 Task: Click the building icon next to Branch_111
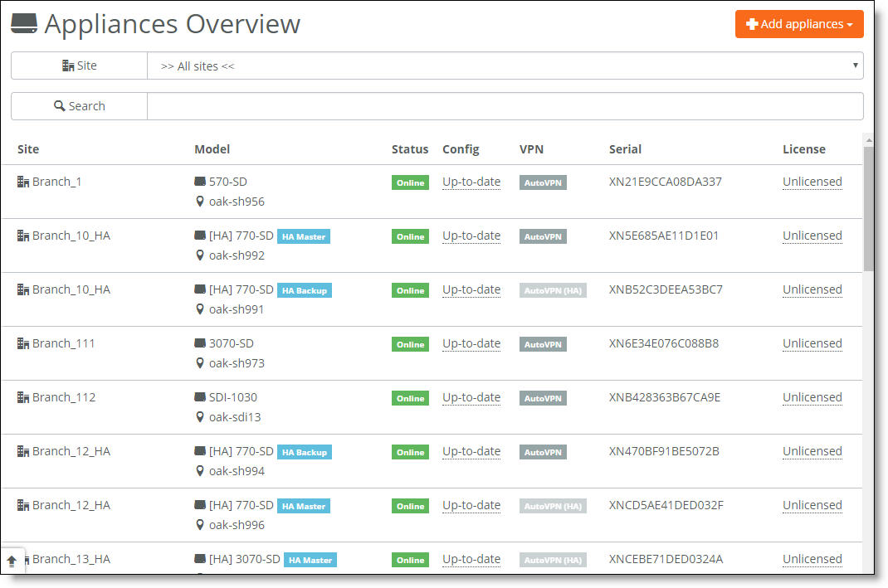pos(23,343)
